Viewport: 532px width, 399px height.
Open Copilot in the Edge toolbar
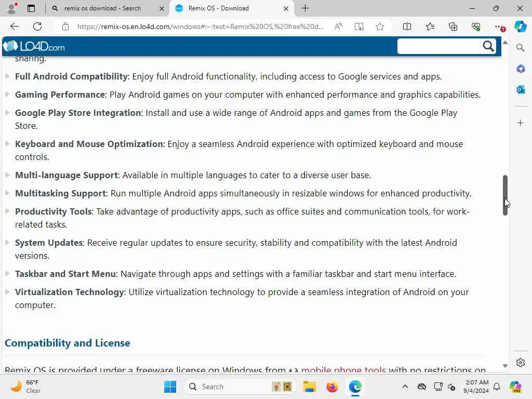coord(520,26)
